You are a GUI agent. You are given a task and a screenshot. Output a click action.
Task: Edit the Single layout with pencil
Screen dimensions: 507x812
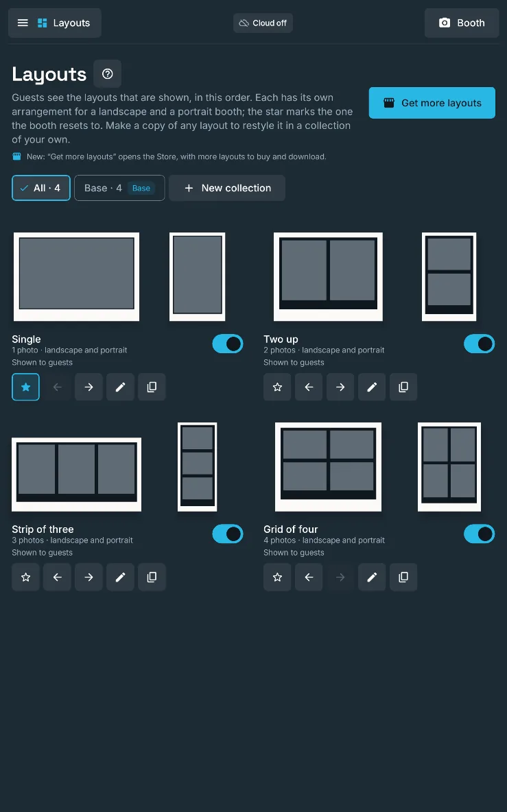coord(120,387)
